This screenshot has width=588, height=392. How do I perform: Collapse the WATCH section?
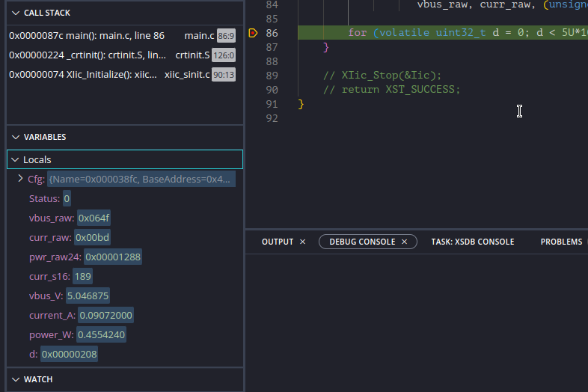click(16, 379)
